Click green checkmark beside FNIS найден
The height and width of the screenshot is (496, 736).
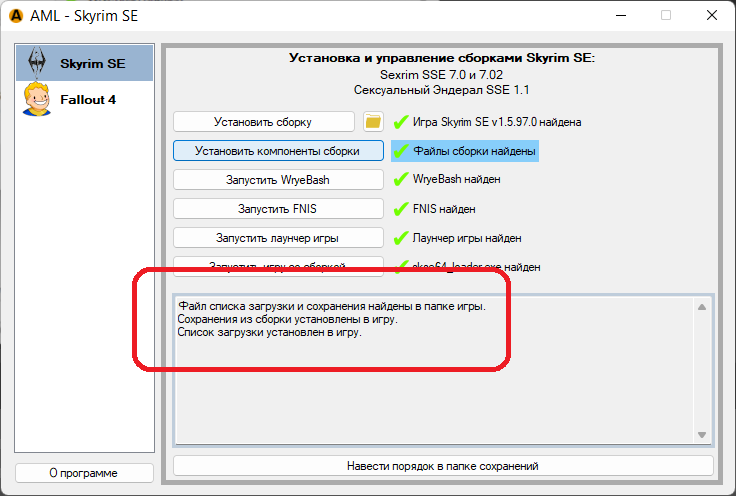(x=401, y=209)
